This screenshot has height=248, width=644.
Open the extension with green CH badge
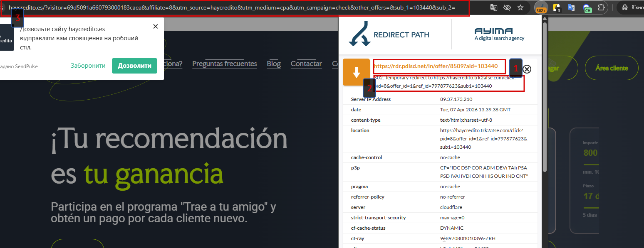[x=587, y=8]
